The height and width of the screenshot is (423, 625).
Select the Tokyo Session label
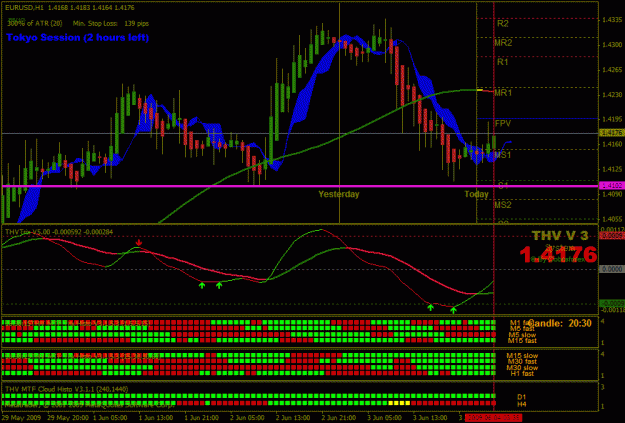77,37
